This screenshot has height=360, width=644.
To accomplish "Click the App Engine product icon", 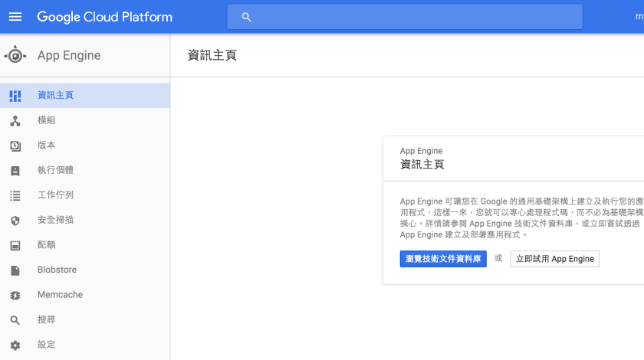I will 15,55.
